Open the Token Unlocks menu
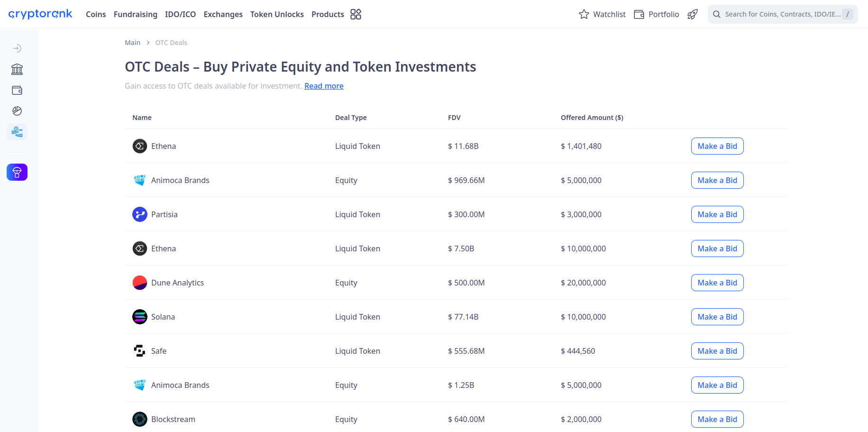This screenshot has width=868, height=432. [x=277, y=14]
